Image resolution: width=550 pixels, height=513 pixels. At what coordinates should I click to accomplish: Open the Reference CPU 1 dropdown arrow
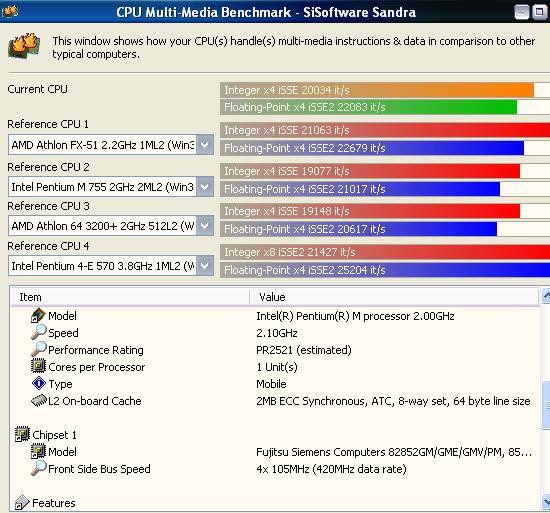(x=204, y=144)
